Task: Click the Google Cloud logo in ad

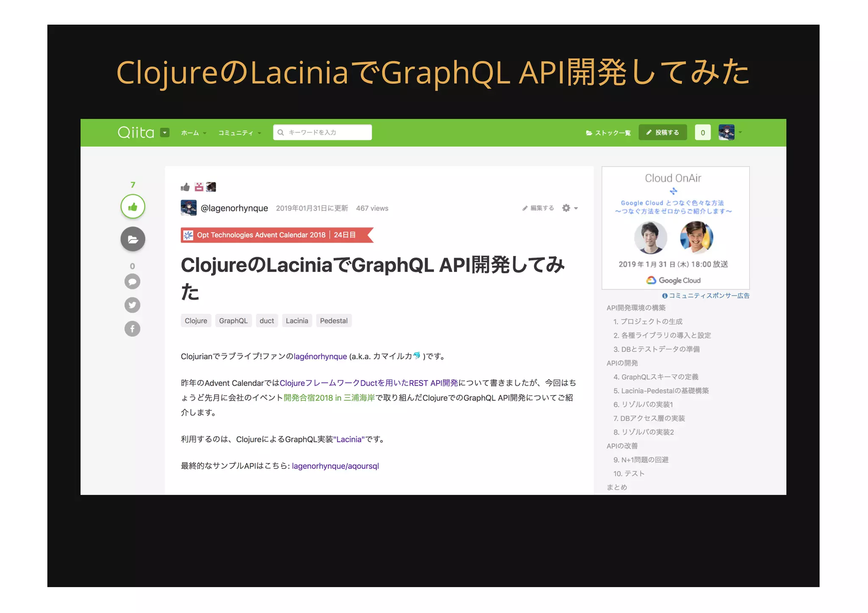Action: click(673, 280)
